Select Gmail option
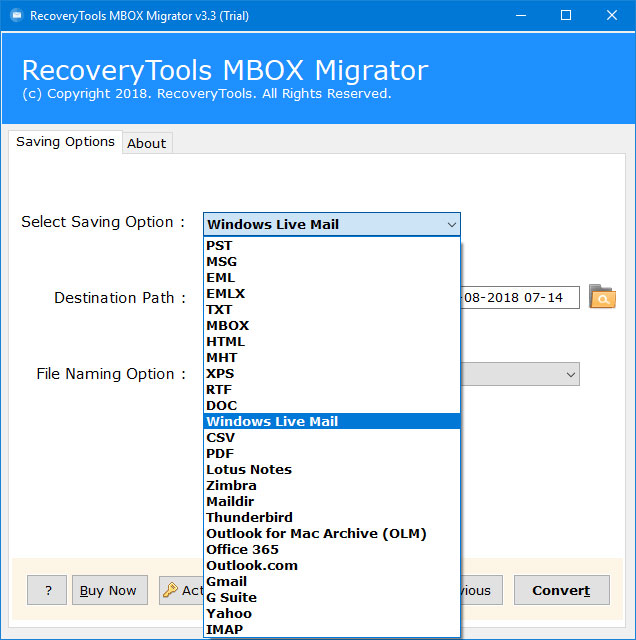 point(332,581)
